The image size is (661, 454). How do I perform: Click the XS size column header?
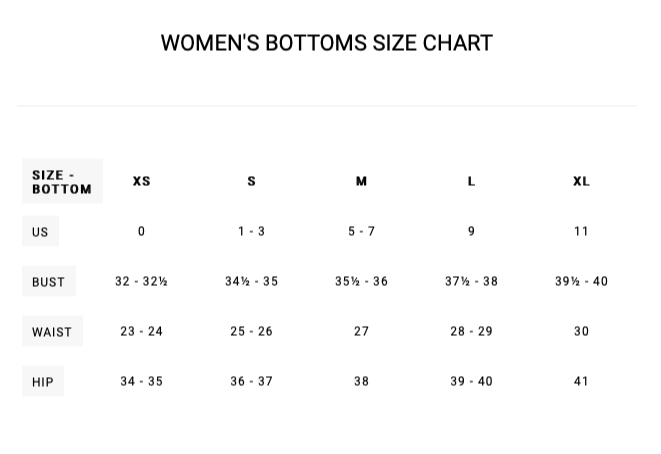point(141,181)
